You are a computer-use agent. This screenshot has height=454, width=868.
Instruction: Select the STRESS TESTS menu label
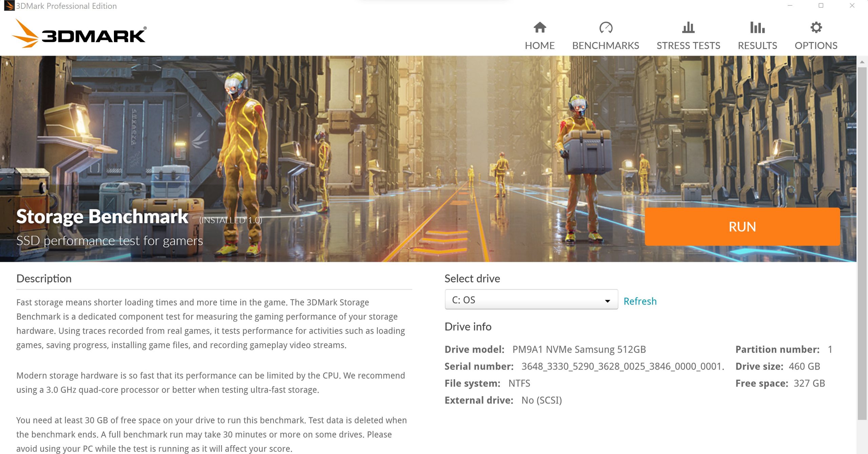coord(688,45)
